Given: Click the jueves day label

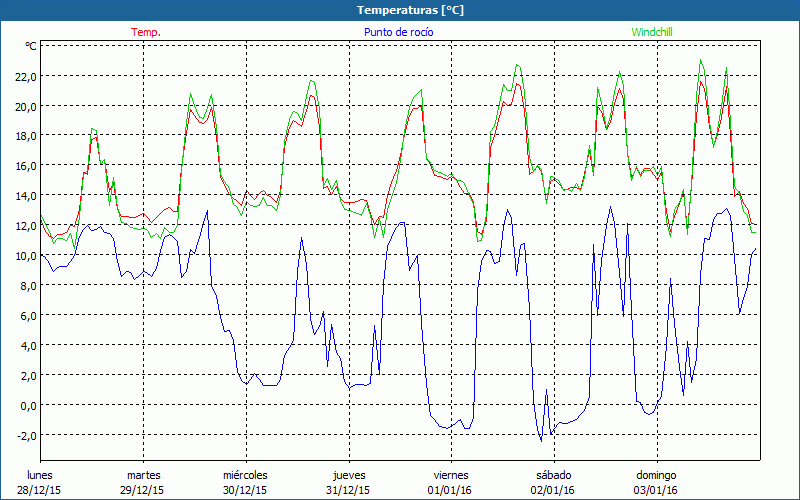Looking at the screenshot, I should pyautogui.click(x=348, y=475).
